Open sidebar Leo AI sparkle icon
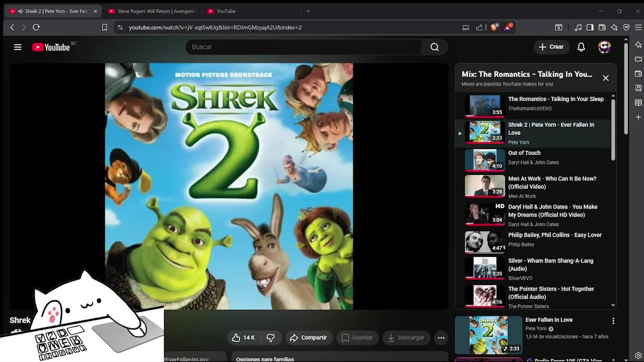The width and height of the screenshot is (644, 362). (638, 45)
